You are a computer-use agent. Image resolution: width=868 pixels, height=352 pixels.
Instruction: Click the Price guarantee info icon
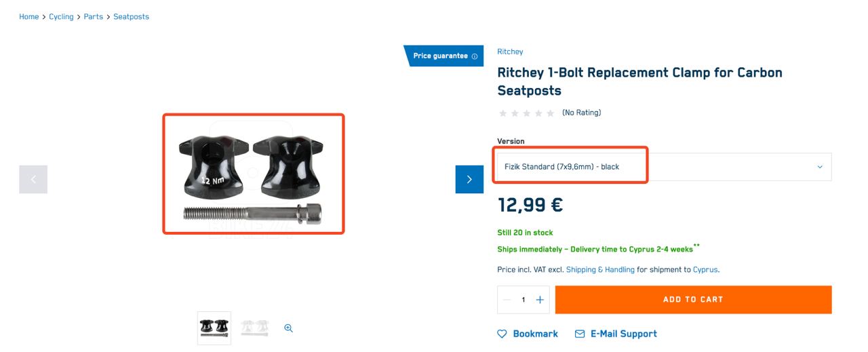475,56
